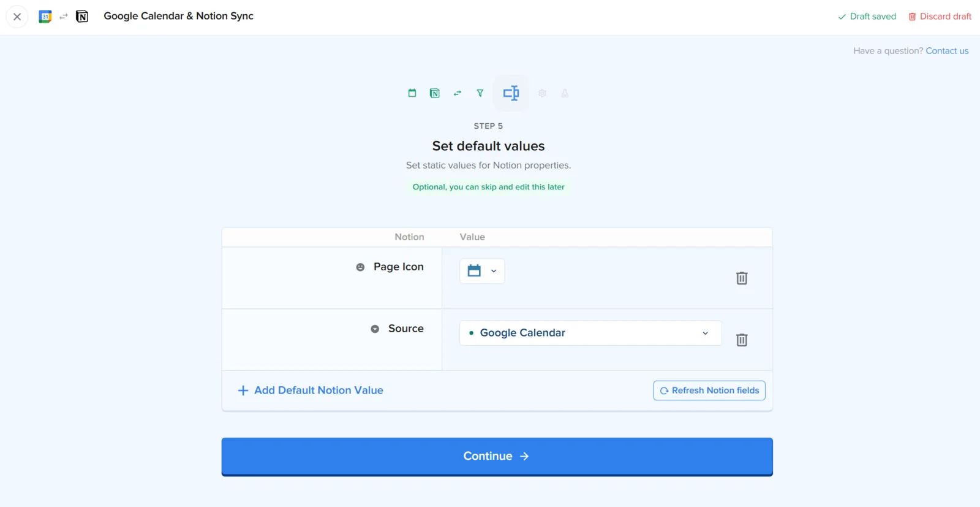The height and width of the screenshot is (507, 980).
Task: Click Refresh Notion fields button
Action: 709,391
